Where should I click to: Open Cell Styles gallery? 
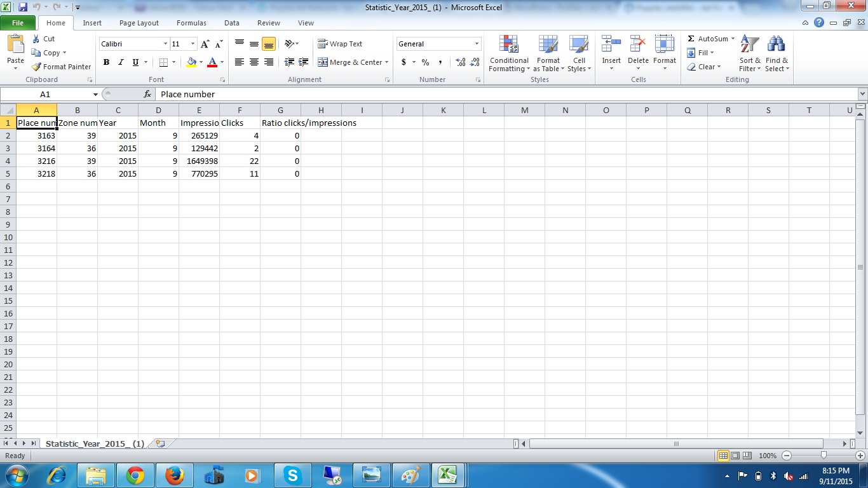point(579,54)
